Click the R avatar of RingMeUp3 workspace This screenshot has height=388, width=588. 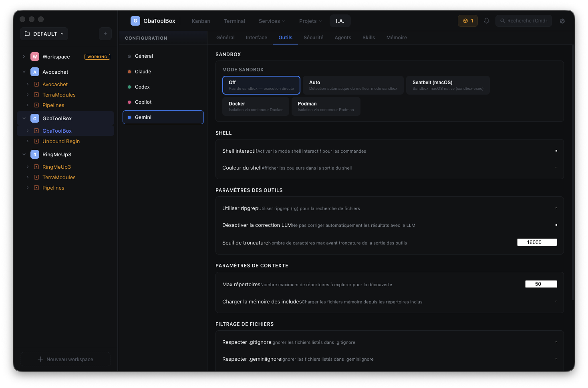tap(35, 155)
